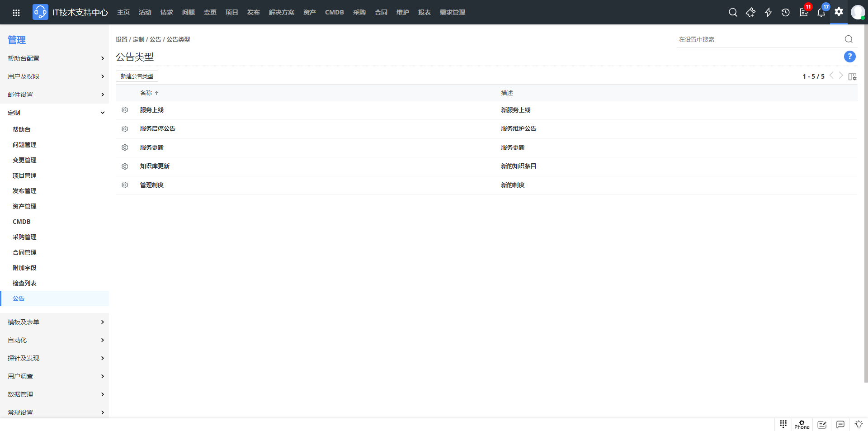Open the app launcher grid icon
This screenshot has width=868, height=431.
16,12
